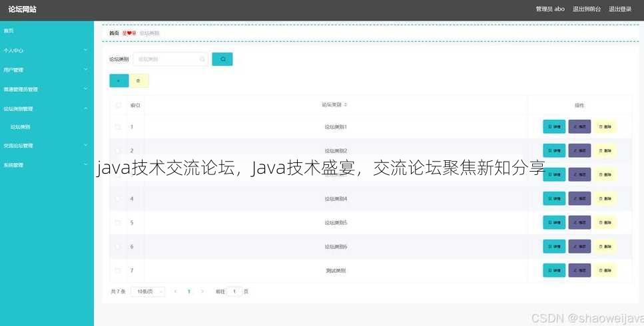Edit the row 论坛类别5

click(x=579, y=222)
